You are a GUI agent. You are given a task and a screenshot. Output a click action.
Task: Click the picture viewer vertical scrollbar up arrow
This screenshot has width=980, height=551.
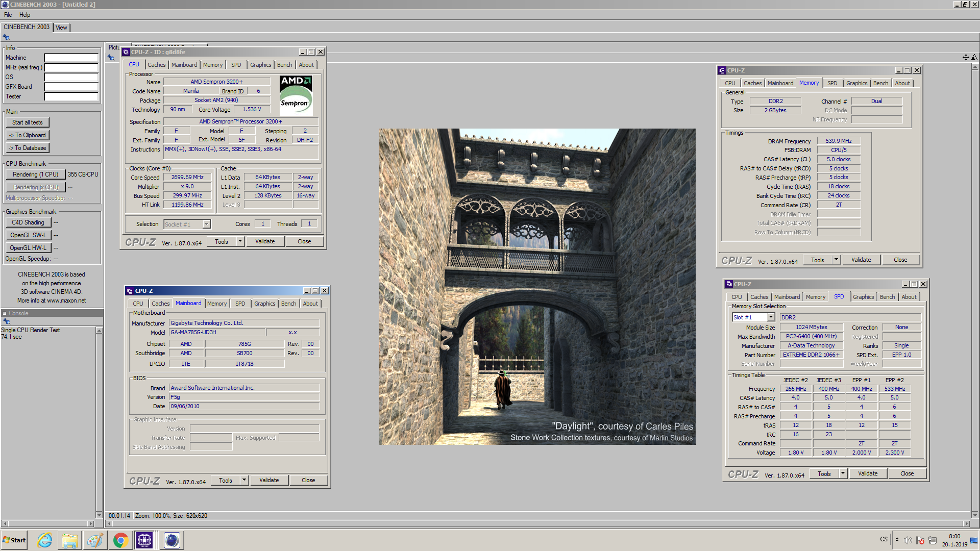click(975, 67)
